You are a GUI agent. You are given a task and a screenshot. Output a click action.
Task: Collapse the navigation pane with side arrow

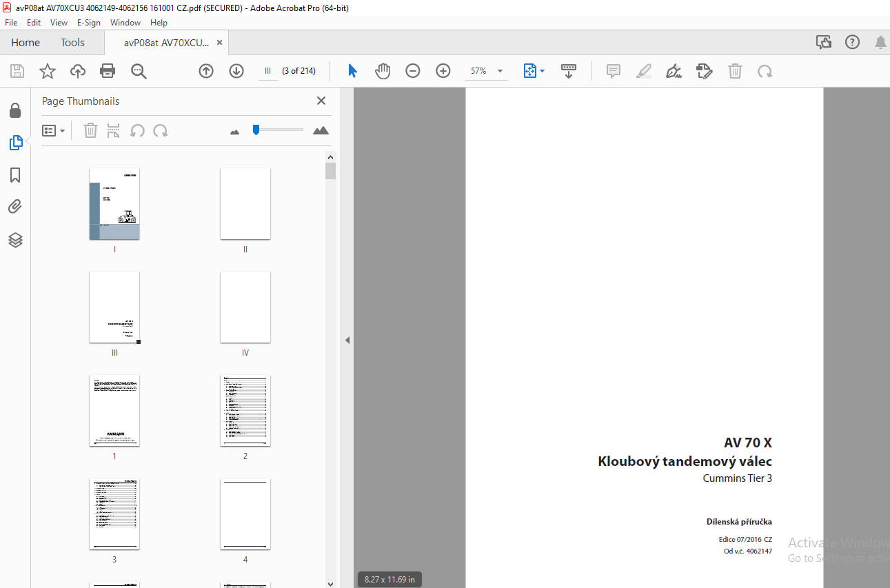(x=347, y=340)
